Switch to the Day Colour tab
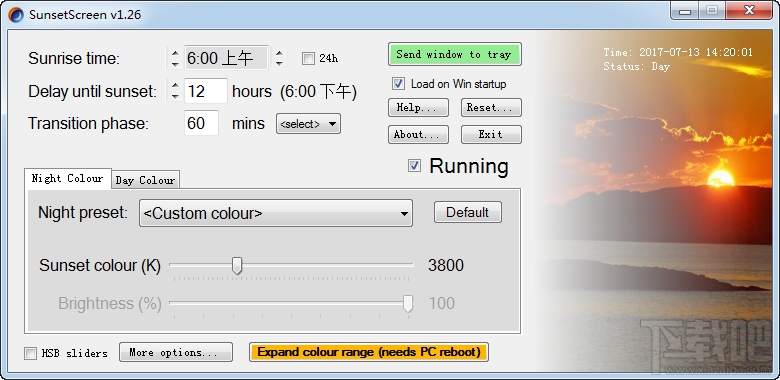 pos(145,180)
